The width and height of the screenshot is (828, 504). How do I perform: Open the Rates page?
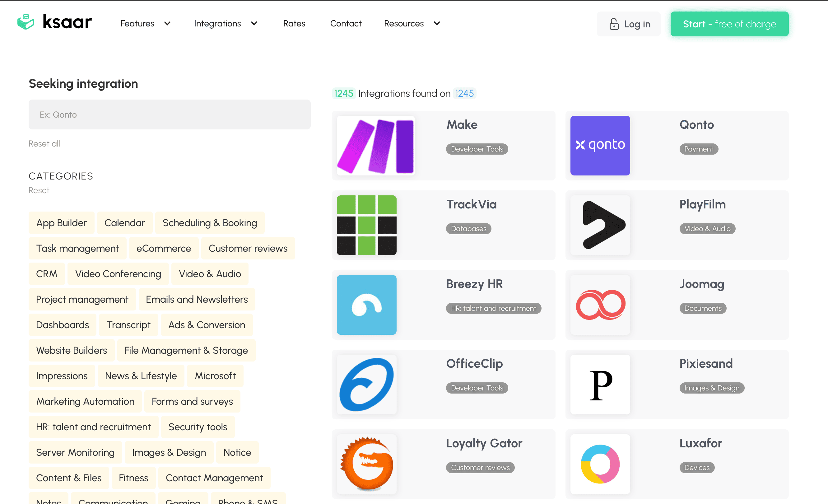(x=294, y=23)
